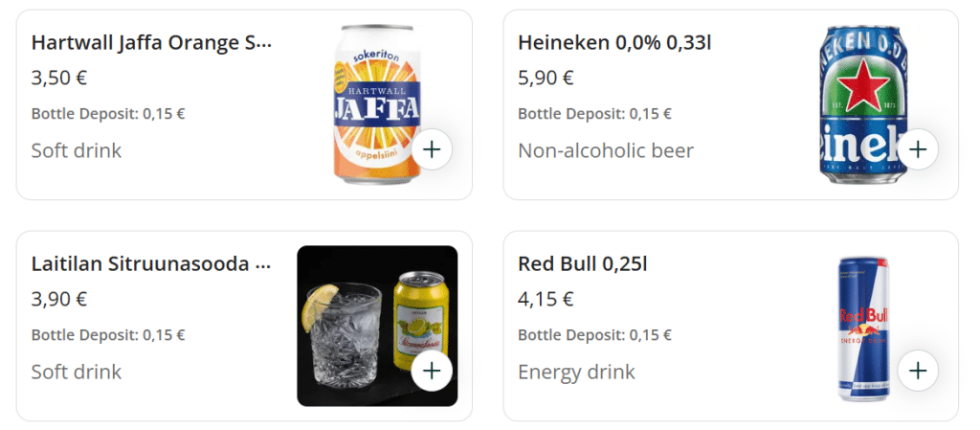Select the 4,15 € price

(546, 299)
